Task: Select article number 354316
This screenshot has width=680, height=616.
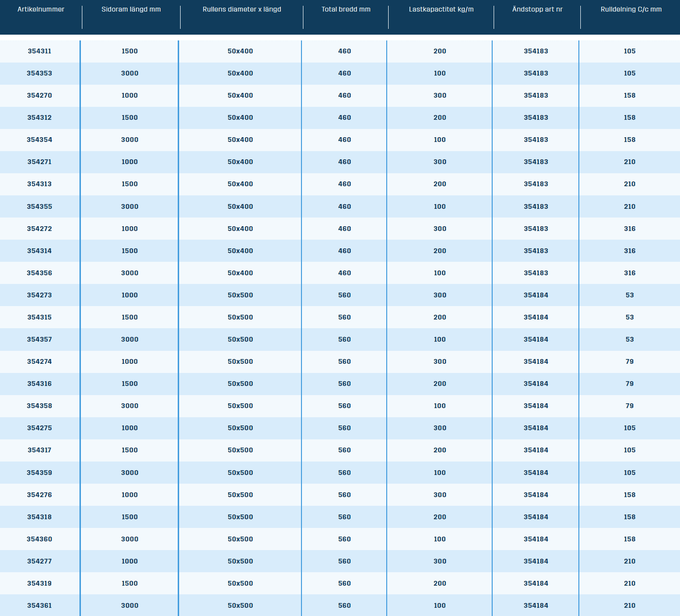Action: click(x=39, y=384)
